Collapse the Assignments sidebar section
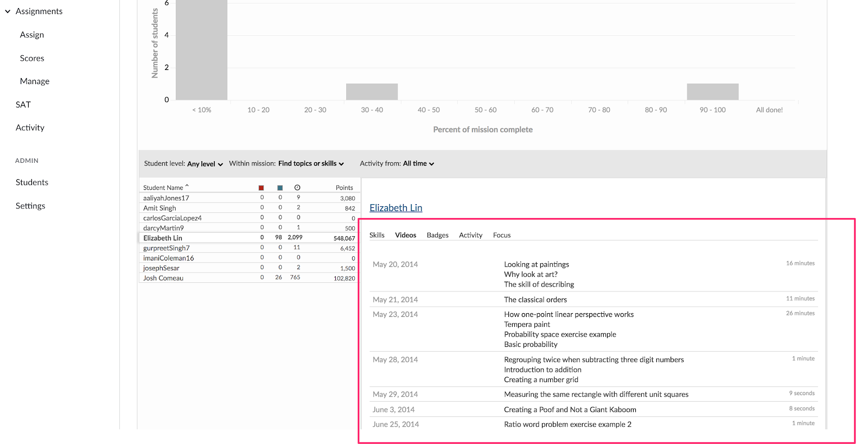Screen dimensions: 868x444 point(8,11)
